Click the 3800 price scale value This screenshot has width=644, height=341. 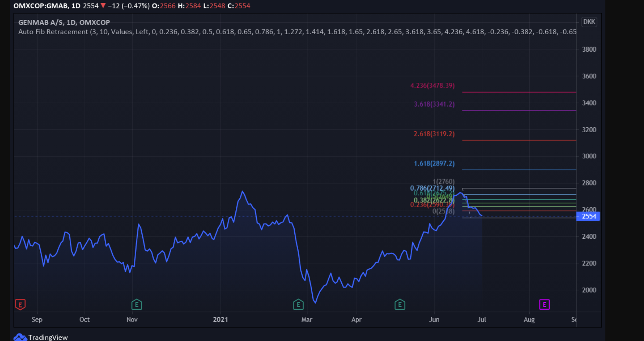pyautogui.click(x=589, y=49)
